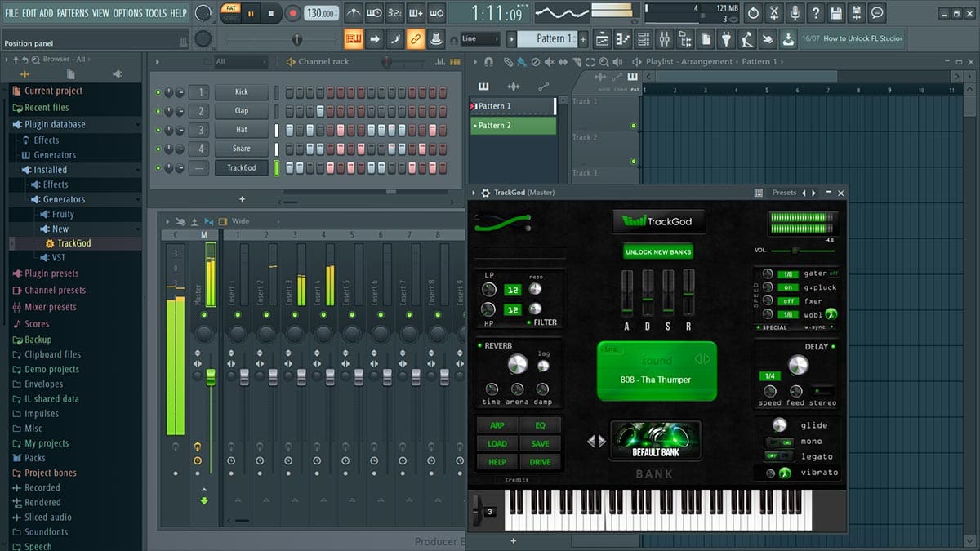Click the Undo history circular arrow icon

coord(753,13)
